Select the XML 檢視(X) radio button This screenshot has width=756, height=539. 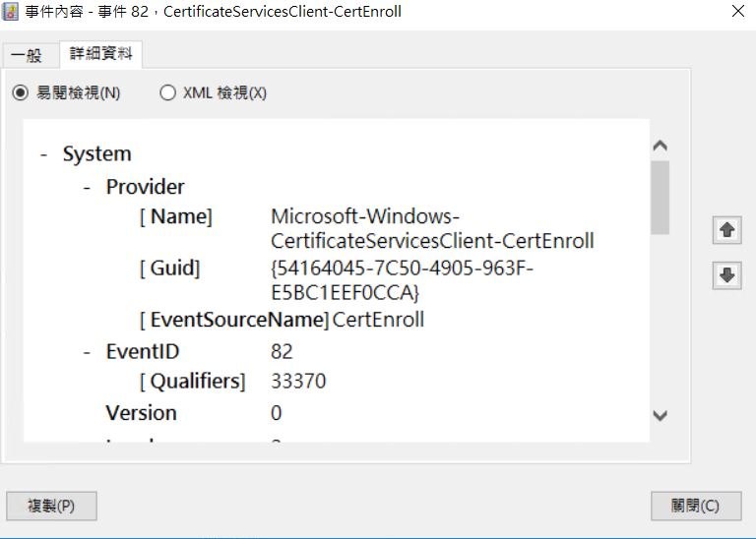pyautogui.click(x=167, y=92)
